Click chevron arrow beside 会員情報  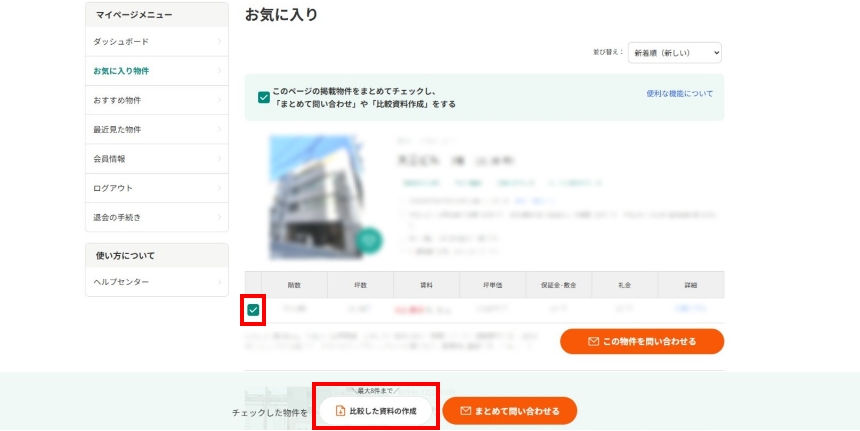pos(219,159)
